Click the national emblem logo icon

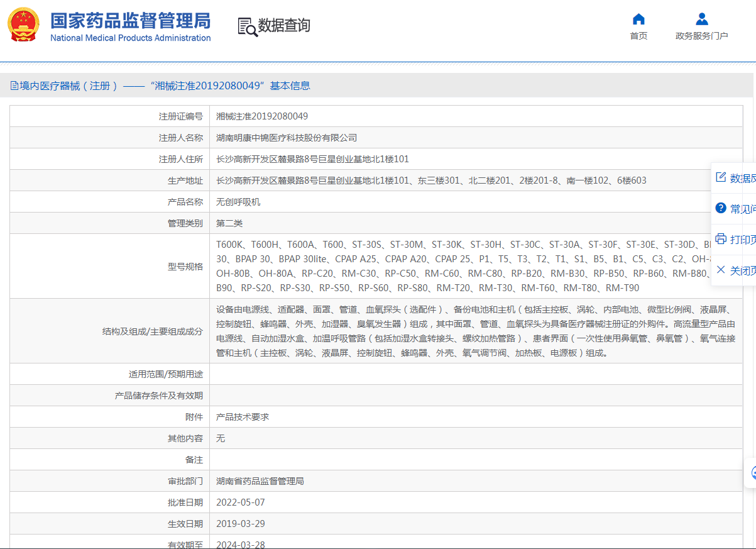click(x=24, y=26)
